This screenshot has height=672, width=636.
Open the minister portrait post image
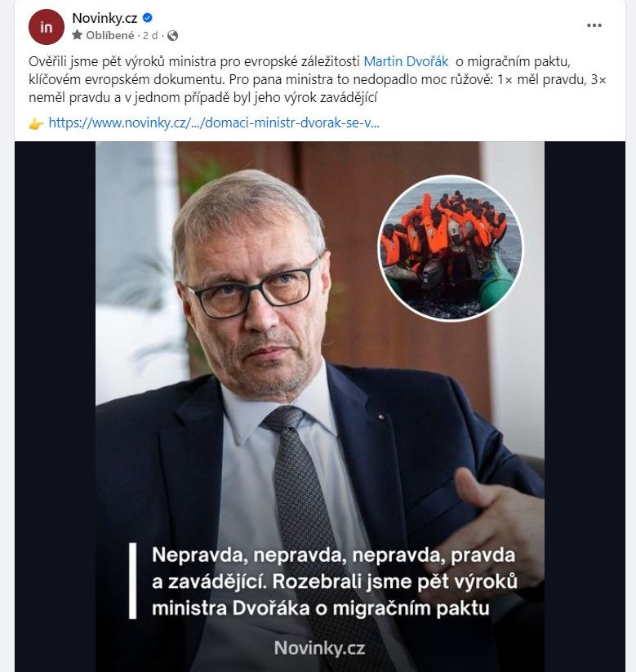(320, 407)
